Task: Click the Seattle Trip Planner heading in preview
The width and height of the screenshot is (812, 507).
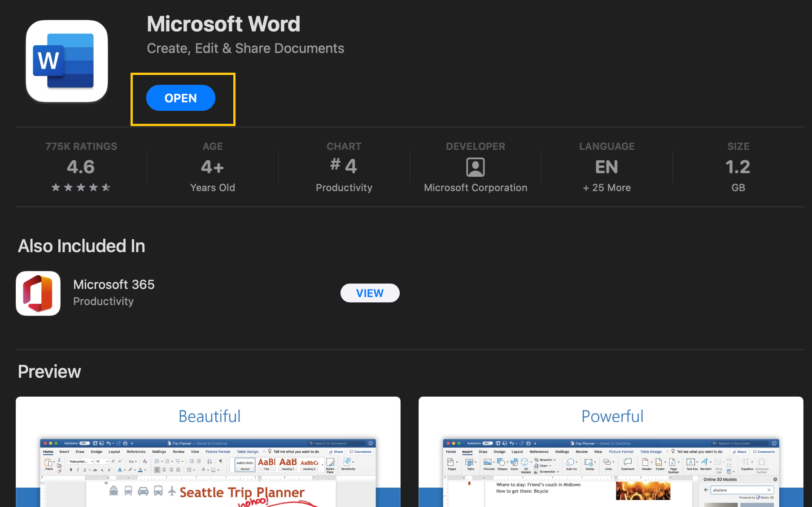Action: point(242,492)
